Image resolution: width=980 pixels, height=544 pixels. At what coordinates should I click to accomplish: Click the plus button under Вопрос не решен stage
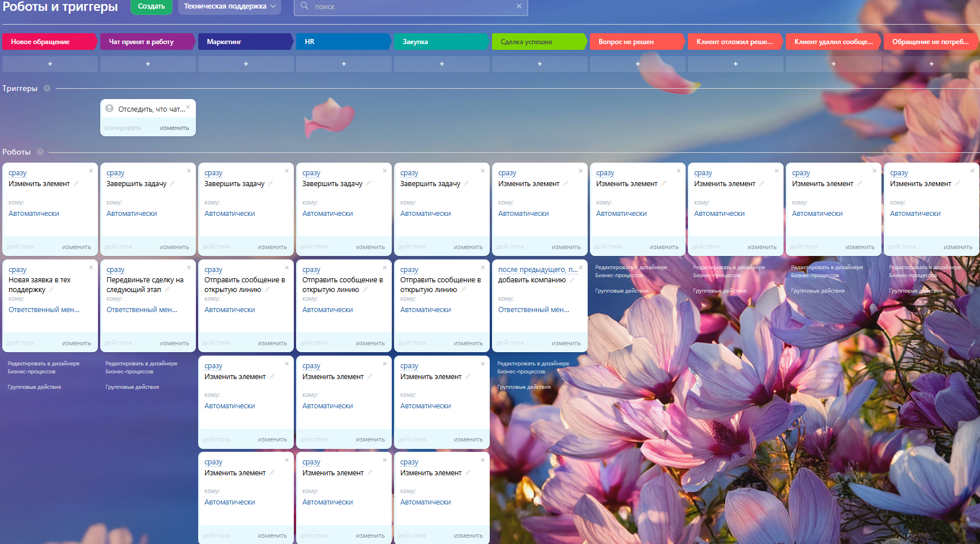click(637, 64)
